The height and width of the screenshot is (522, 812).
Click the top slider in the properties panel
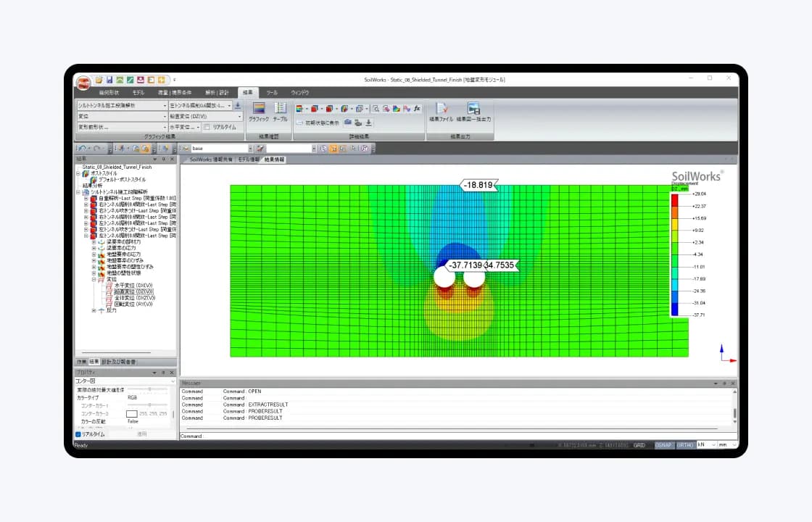tap(148, 389)
